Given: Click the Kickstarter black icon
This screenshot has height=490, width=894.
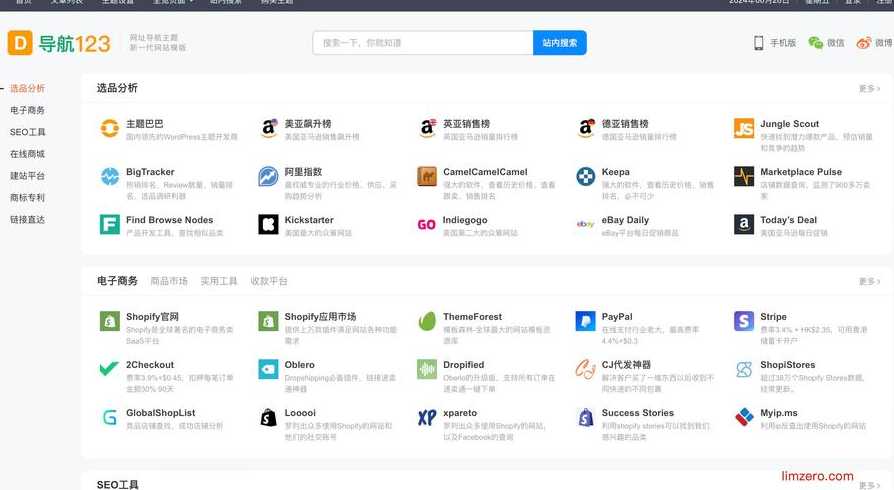Looking at the screenshot, I should (x=268, y=224).
